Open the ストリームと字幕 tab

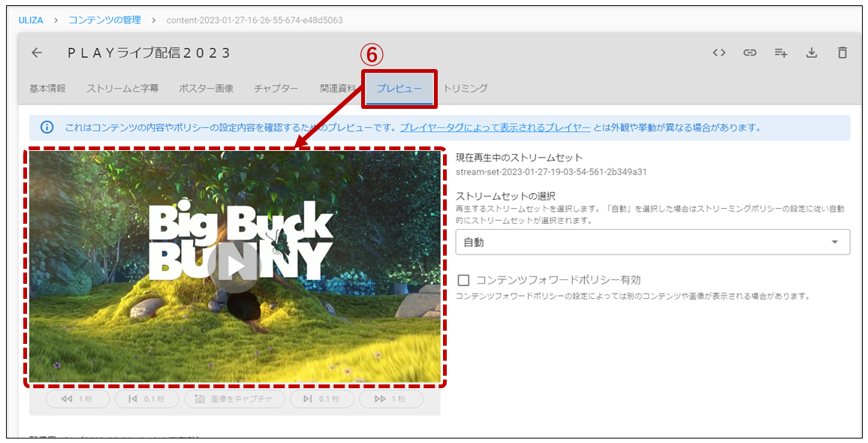122,89
